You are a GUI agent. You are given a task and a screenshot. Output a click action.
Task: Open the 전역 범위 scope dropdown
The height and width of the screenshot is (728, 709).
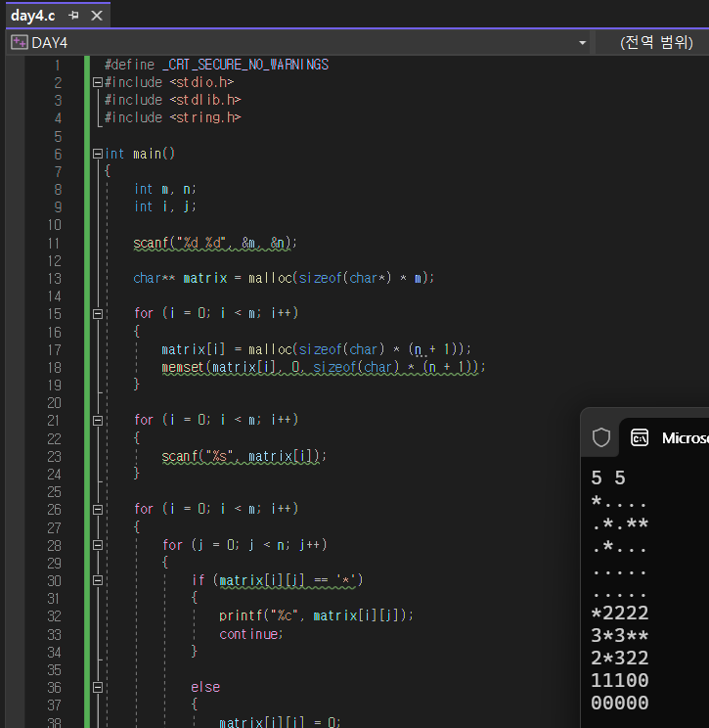click(656, 43)
